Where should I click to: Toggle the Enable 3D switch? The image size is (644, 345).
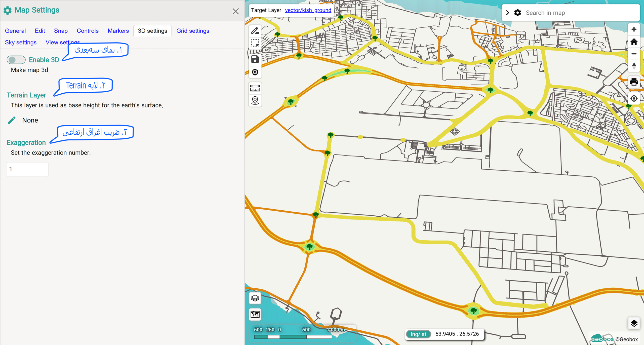[16, 60]
